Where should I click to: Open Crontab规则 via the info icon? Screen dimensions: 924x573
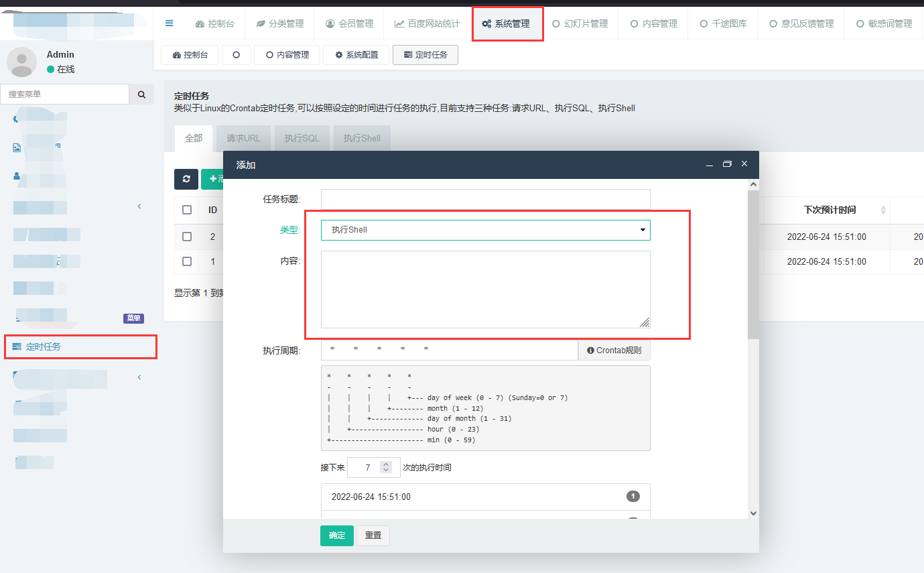click(x=590, y=349)
